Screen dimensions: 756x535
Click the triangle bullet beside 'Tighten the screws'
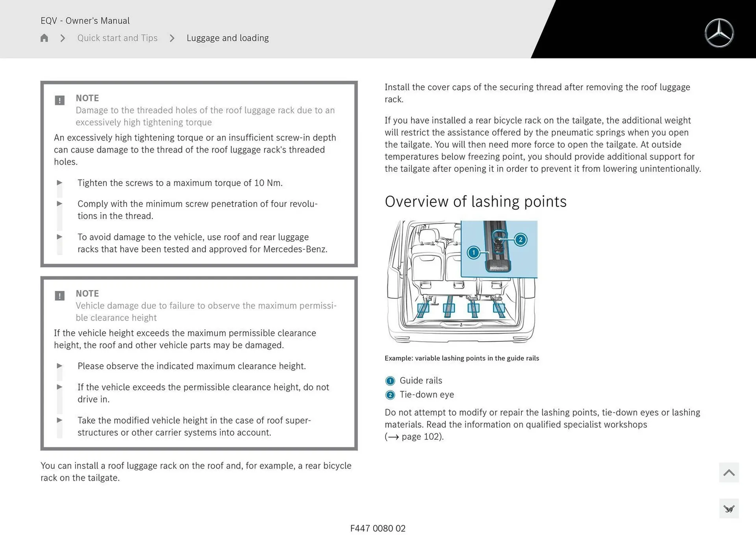point(60,182)
